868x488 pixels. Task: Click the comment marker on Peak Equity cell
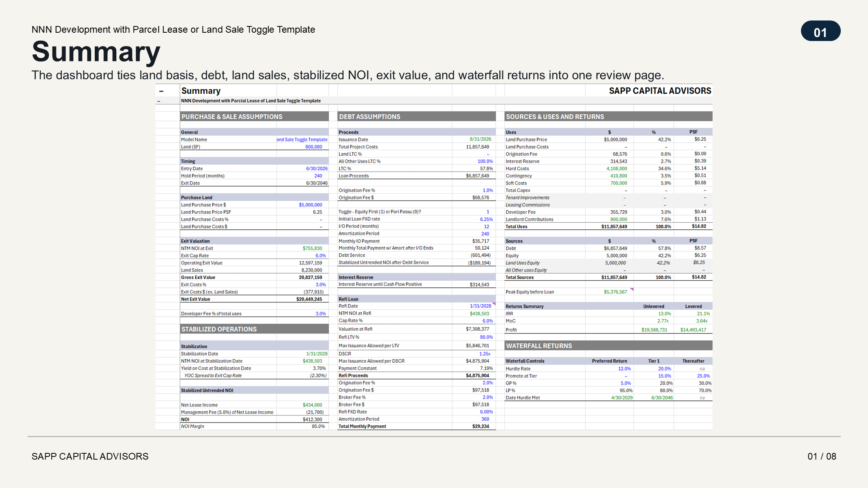pyautogui.click(x=632, y=289)
